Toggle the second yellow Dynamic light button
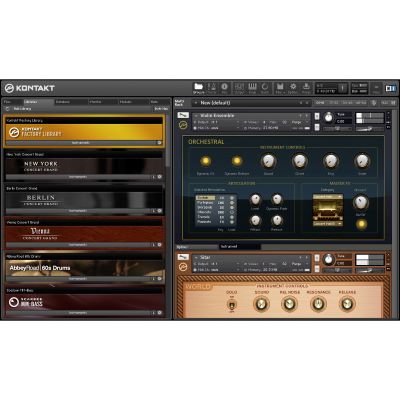Image resolution: width=400 pixels, height=400 pixels. pos(237,161)
